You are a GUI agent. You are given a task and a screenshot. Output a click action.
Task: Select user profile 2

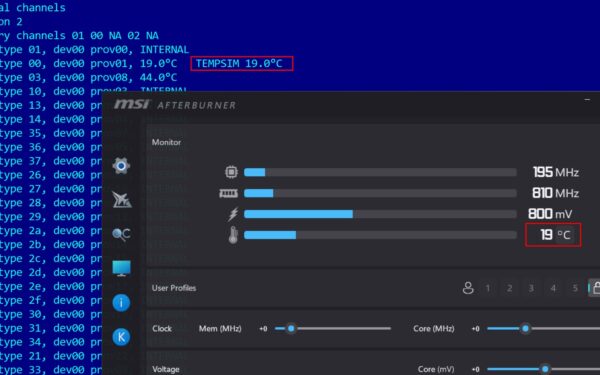[509, 288]
